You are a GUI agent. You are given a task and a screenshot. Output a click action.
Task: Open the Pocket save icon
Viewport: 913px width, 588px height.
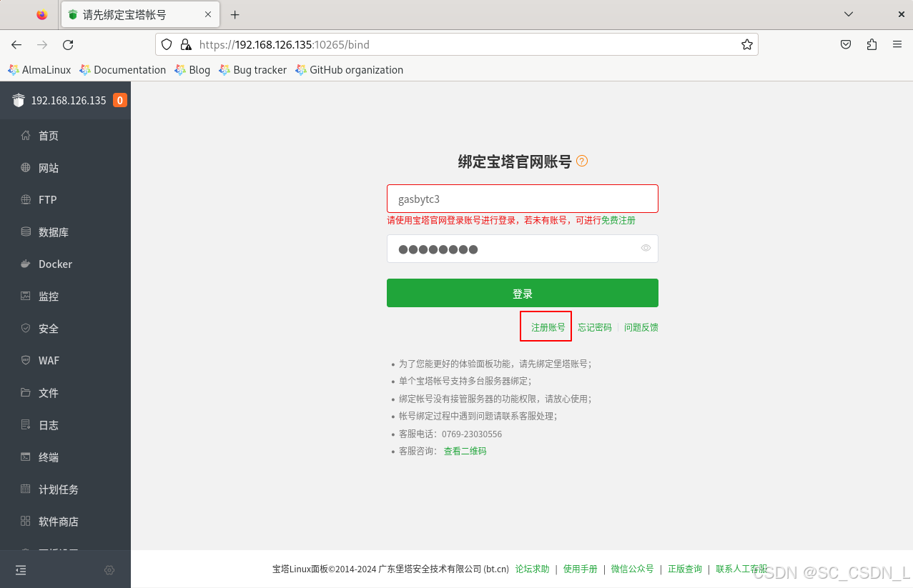coord(845,44)
